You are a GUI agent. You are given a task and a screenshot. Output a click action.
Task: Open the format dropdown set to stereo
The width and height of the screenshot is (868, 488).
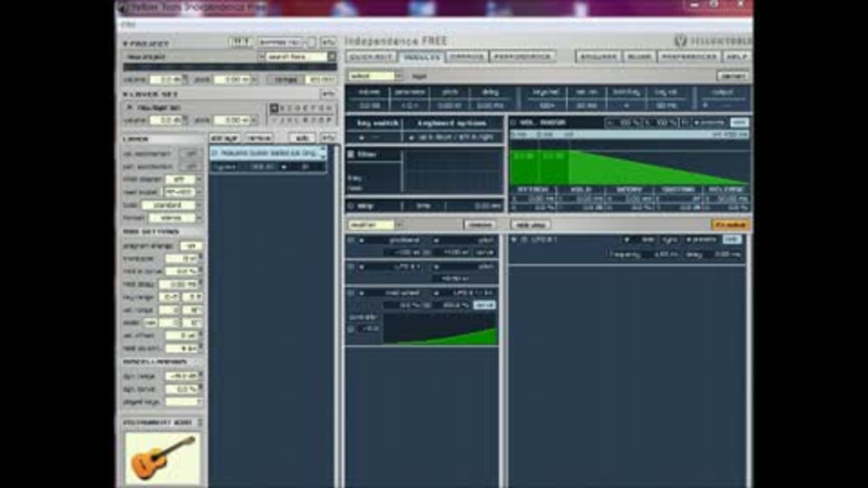pyautogui.click(x=175, y=218)
